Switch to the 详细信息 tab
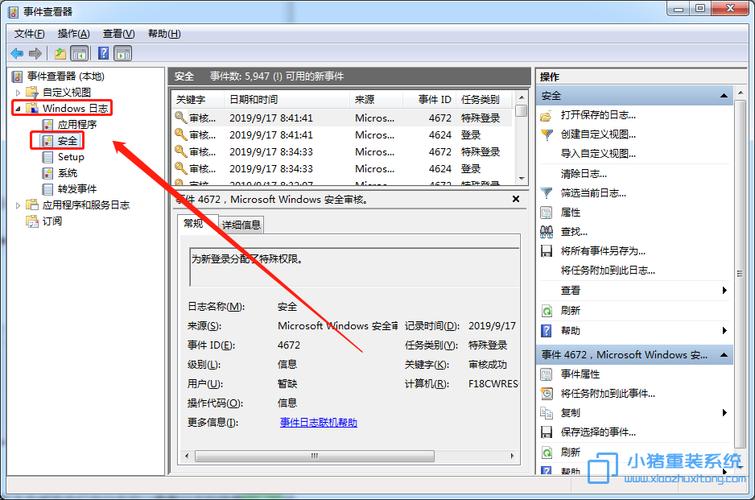 241,225
